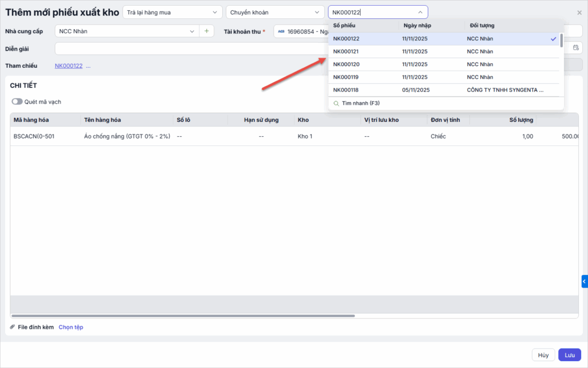Screen dimensions: 588x368
Task: Open the NCC Nhàn supplier dropdown
Action: point(127,31)
